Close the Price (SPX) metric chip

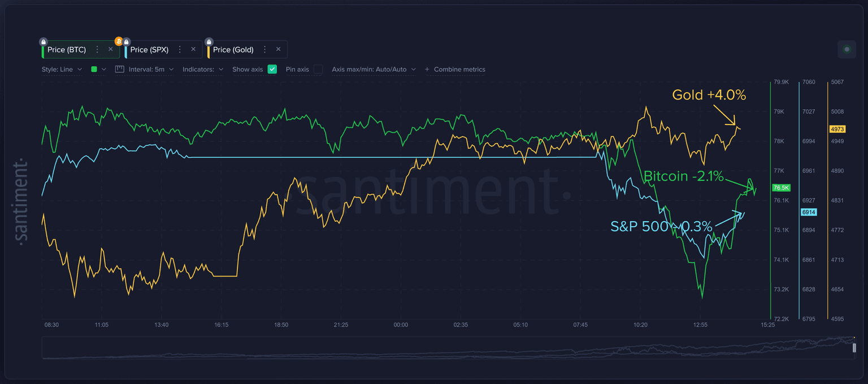coord(193,50)
